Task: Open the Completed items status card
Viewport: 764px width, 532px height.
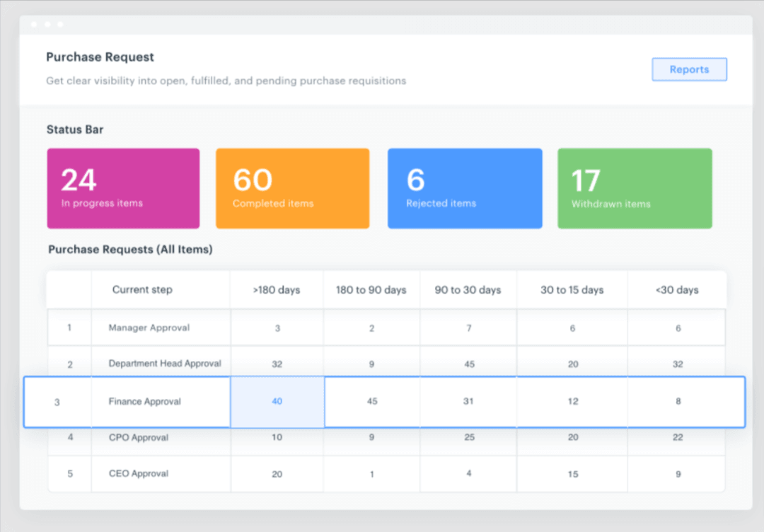Action: 292,187
